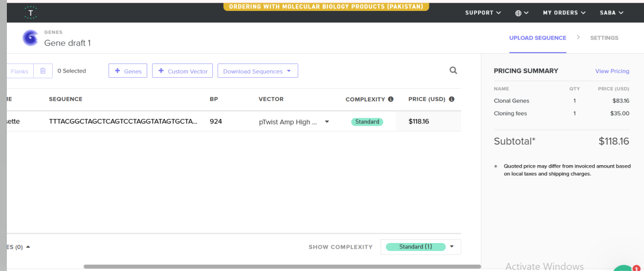
Task: Open the View Pricing link
Action: tap(612, 71)
